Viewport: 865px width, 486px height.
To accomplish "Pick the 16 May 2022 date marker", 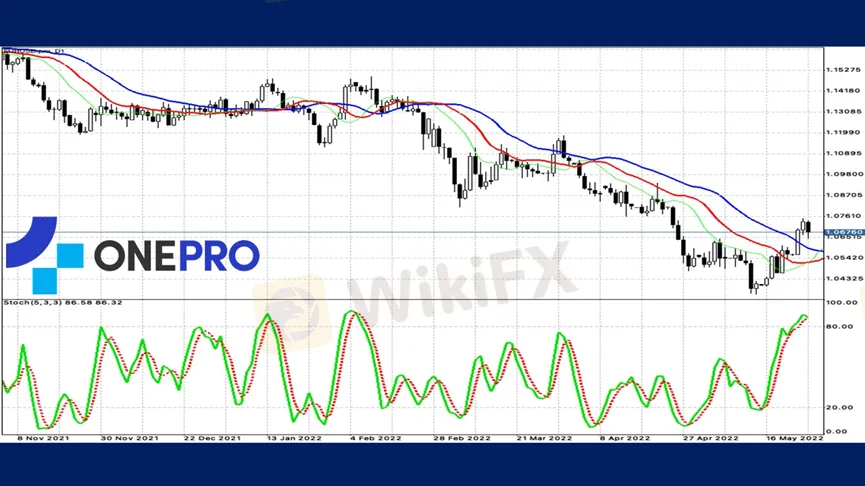I will 794,438.
